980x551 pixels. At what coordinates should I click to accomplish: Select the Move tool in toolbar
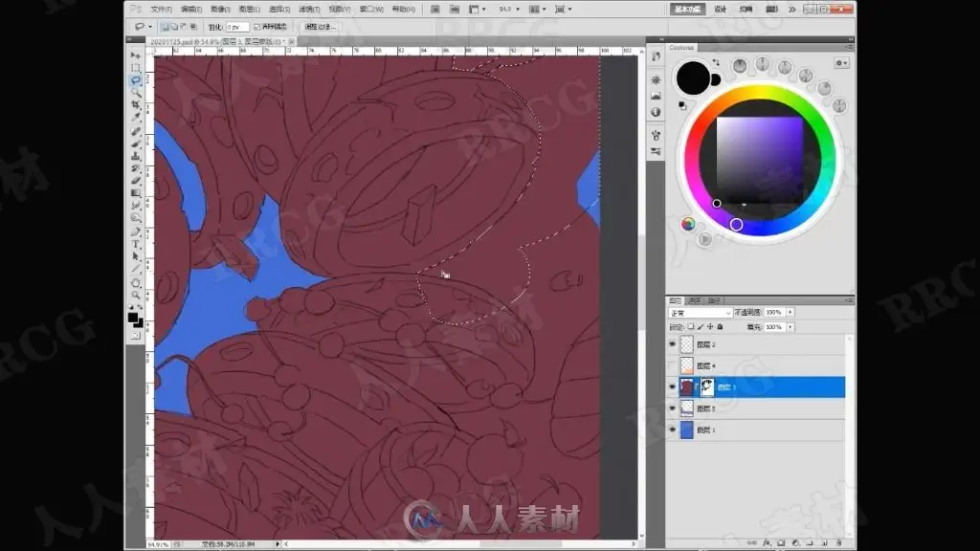pos(135,56)
